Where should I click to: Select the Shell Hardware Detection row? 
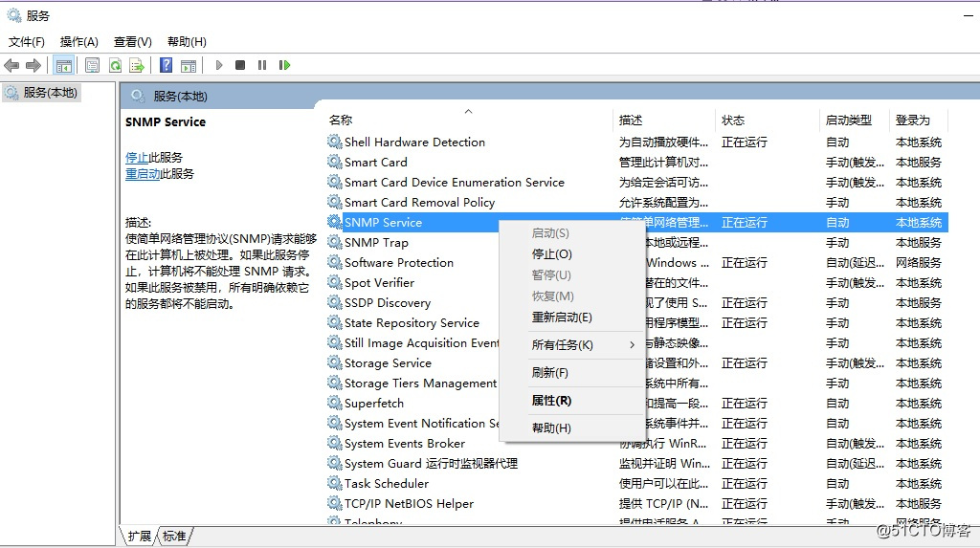(x=636, y=142)
